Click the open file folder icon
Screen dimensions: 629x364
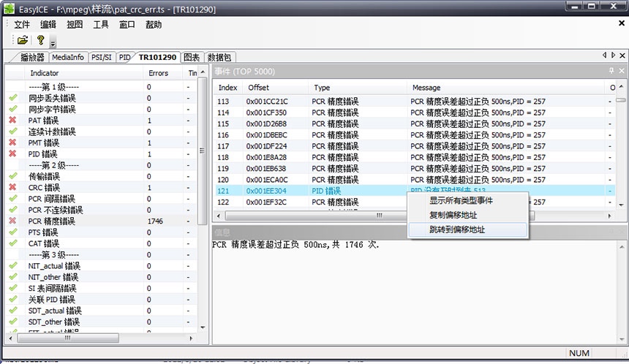[23, 40]
